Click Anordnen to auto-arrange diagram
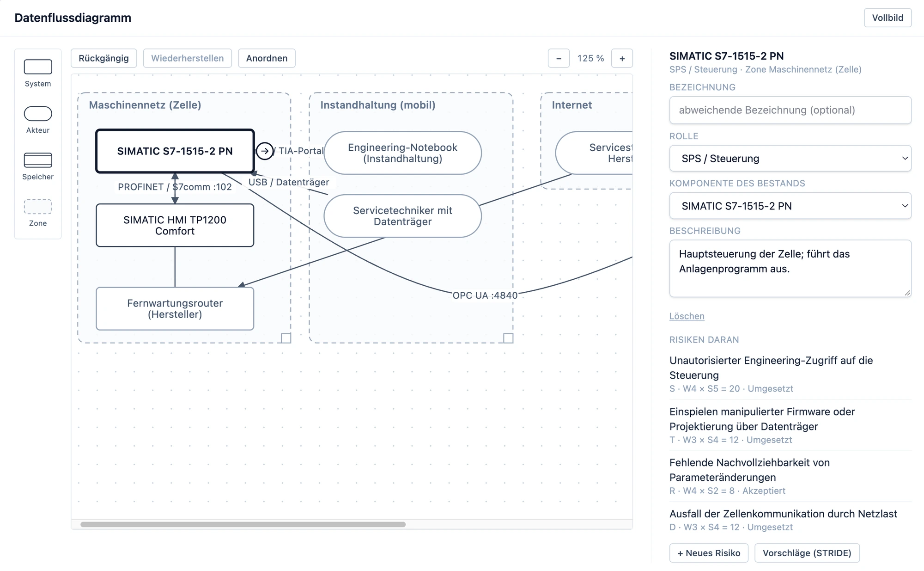 (267, 58)
